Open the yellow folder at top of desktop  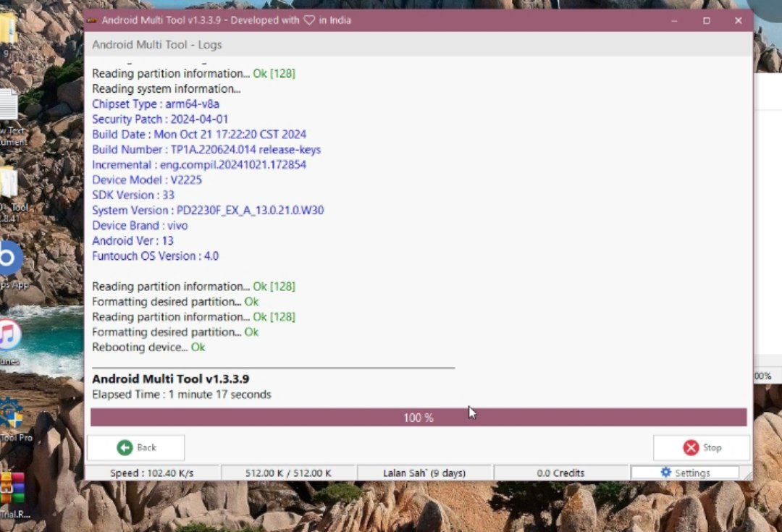click(x=7, y=29)
